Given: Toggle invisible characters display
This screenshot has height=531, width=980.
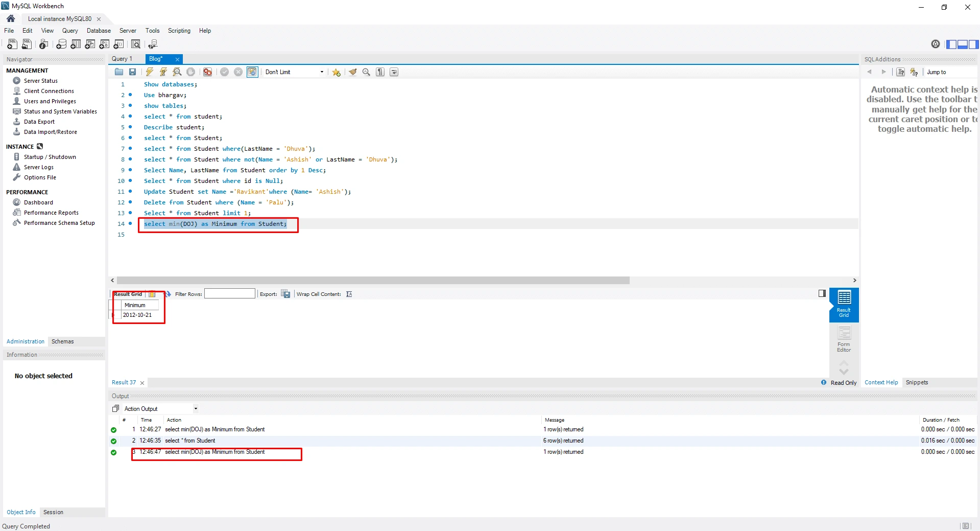Looking at the screenshot, I should click(380, 72).
